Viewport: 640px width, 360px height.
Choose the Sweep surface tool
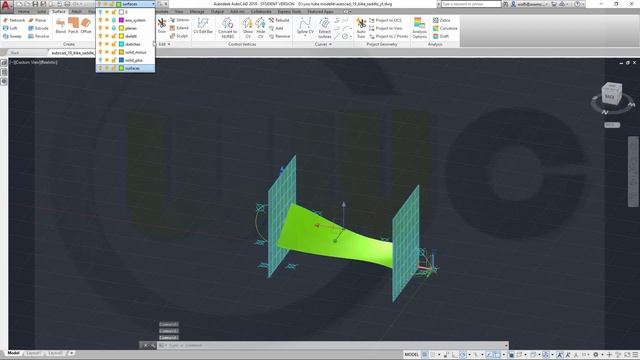click(12, 36)
